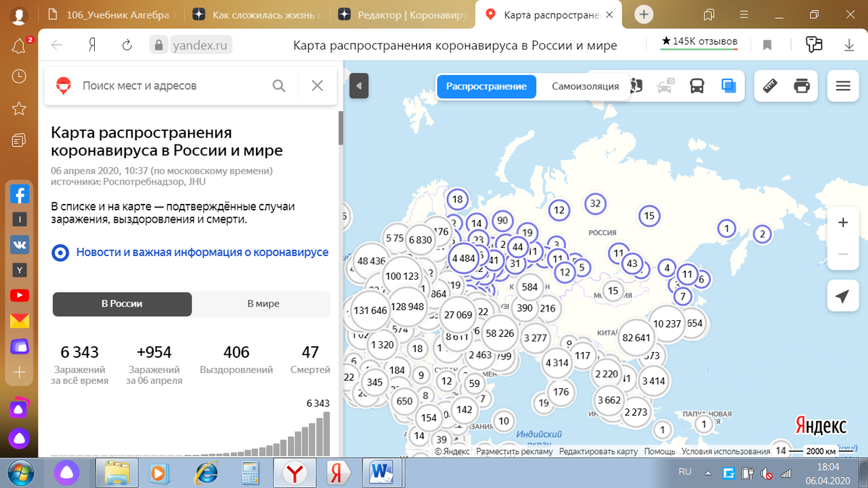Open Условия использования link
This screenshot has height=488, width=868.
pos(726,451)
